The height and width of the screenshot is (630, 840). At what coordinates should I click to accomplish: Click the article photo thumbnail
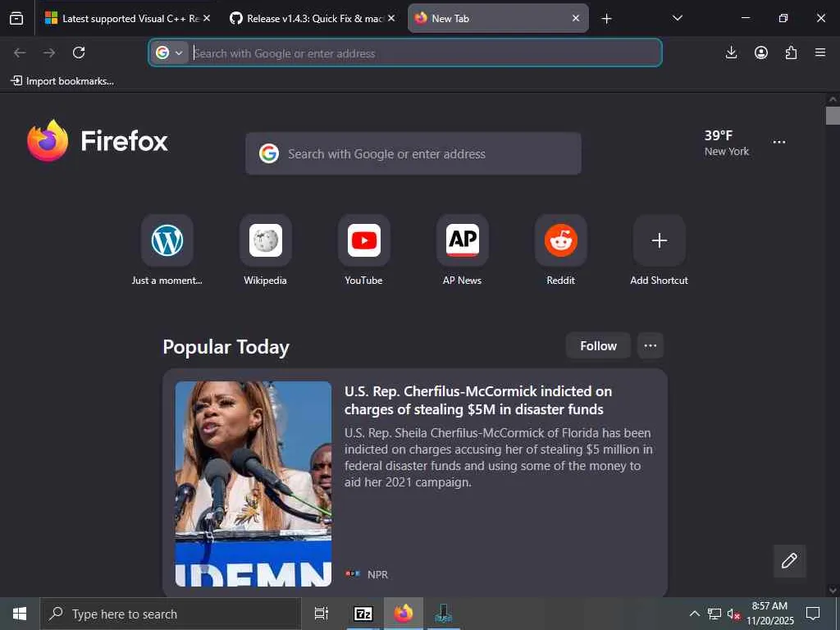point(253,484)
